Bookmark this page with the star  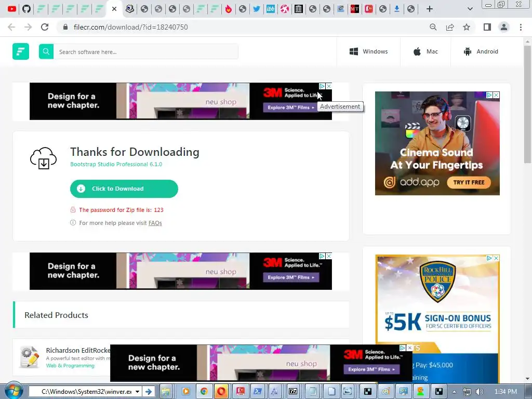coord(467,27)
